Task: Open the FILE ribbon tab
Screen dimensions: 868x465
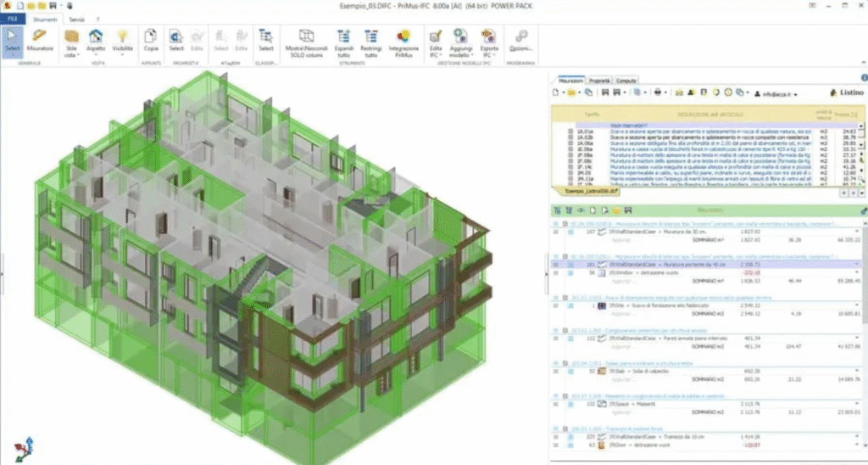Action: pos(12,17)
